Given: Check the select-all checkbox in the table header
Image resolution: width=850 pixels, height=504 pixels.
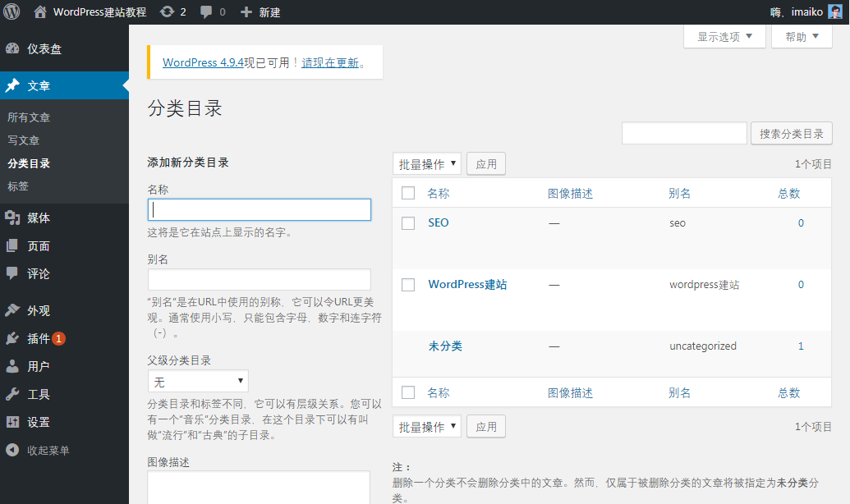Looking at the screenshot, I should [x=408, y=193].
